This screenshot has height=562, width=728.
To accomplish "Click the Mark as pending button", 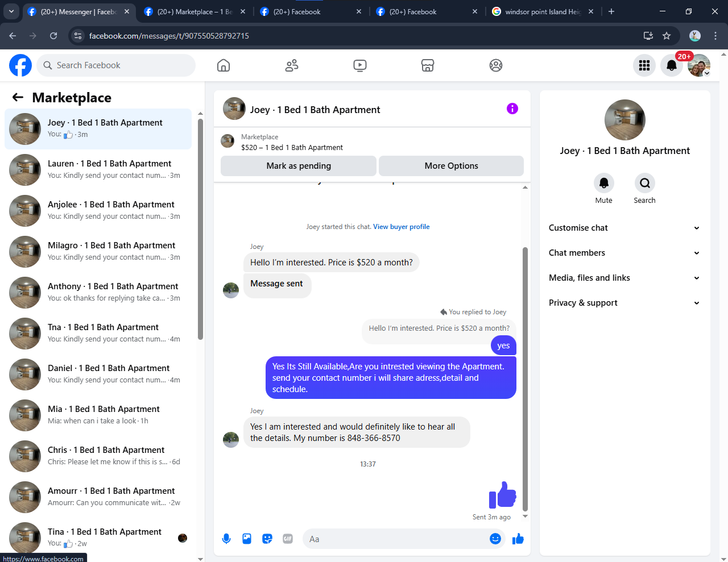I will 299,166.
